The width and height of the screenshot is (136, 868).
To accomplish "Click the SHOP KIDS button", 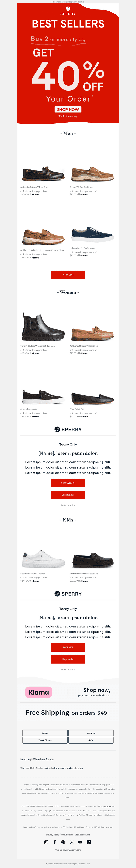I will point(68,647).
